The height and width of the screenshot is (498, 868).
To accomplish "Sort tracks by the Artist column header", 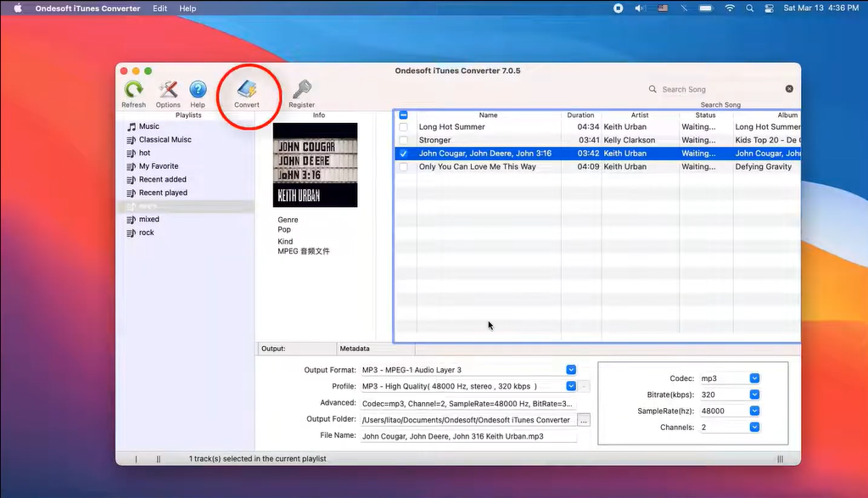I will tap(640, 115).
